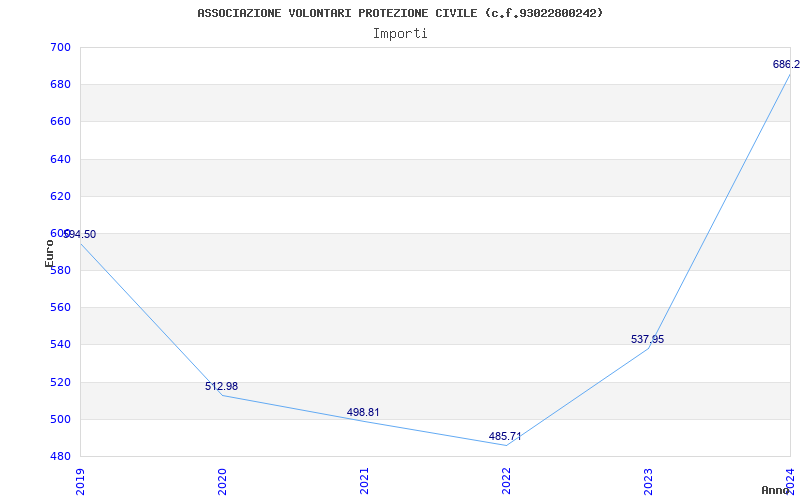This screenshot has width=800, height=500.
Task: Click the Anno x-axis title
Action: pyautogui.click(x=775, y=490)
